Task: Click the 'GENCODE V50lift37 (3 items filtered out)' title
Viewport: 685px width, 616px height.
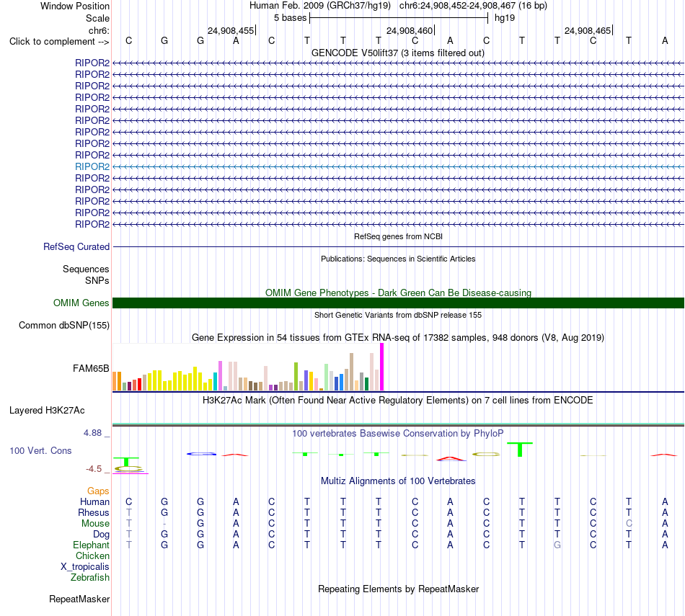Action: (x=397, y=53)
